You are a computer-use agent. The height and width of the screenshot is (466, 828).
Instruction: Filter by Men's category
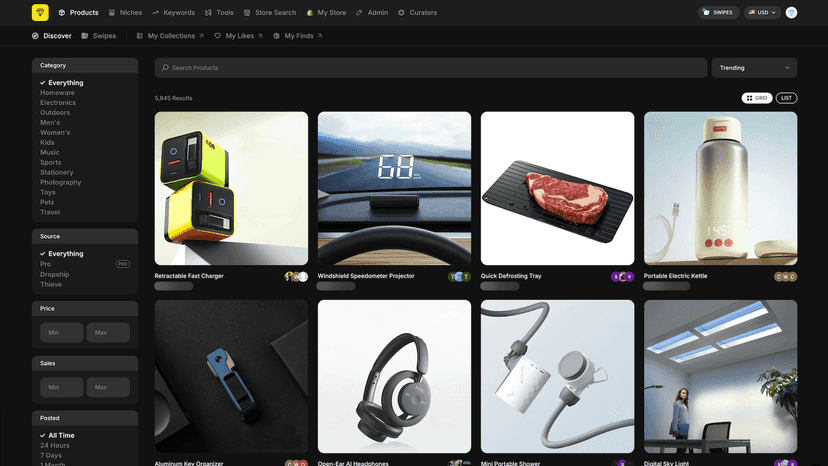[x=50, y=123]
